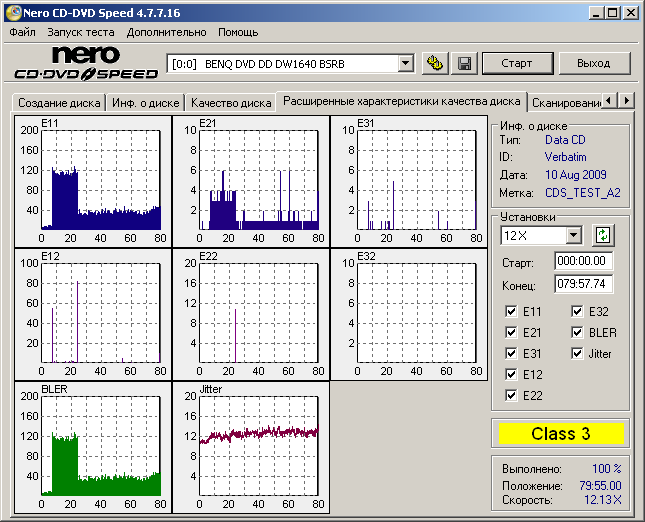This screenshot has height=522, width=645.
Task: Disable the Jitter checkbox
Action: pyautogui.click(x=579, y=353)
